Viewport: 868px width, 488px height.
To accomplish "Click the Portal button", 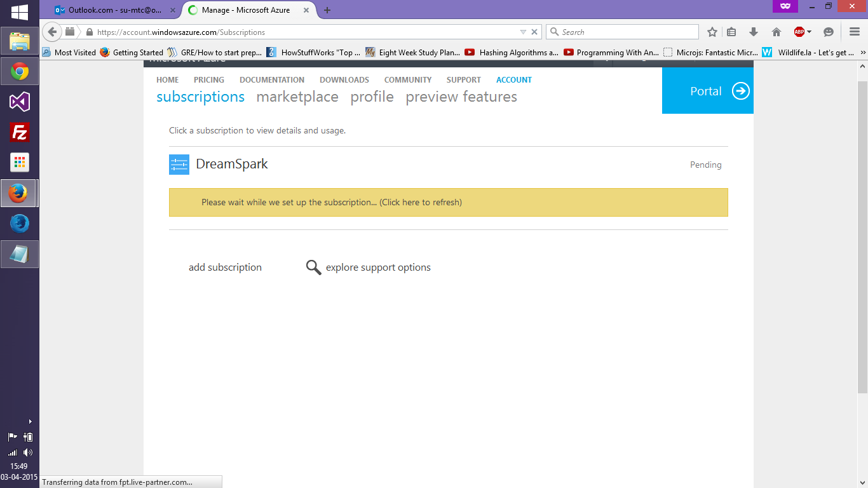I will (708, 91).
